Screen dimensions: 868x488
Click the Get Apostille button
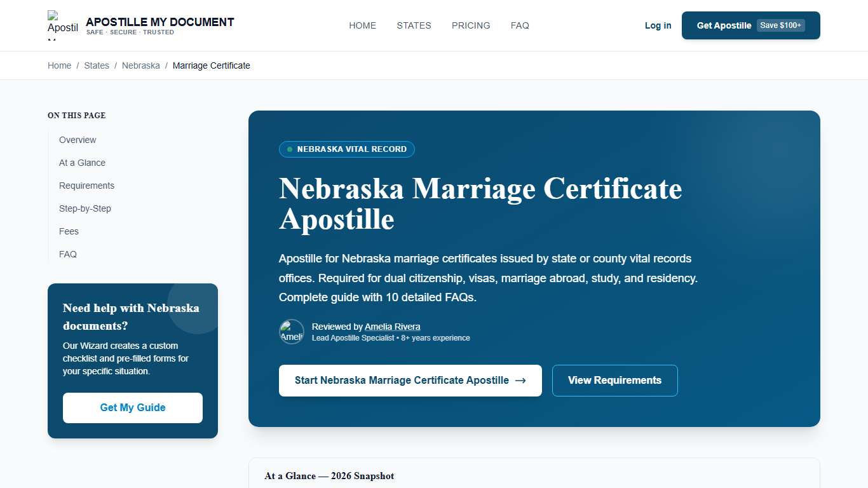pyautogui.click(x=724, y=25)
